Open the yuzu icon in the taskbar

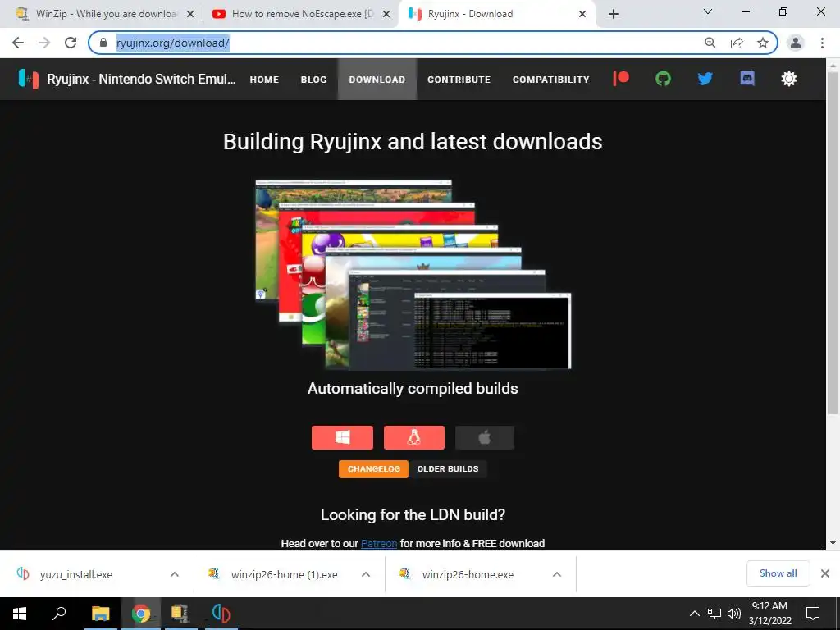(221, 614)
